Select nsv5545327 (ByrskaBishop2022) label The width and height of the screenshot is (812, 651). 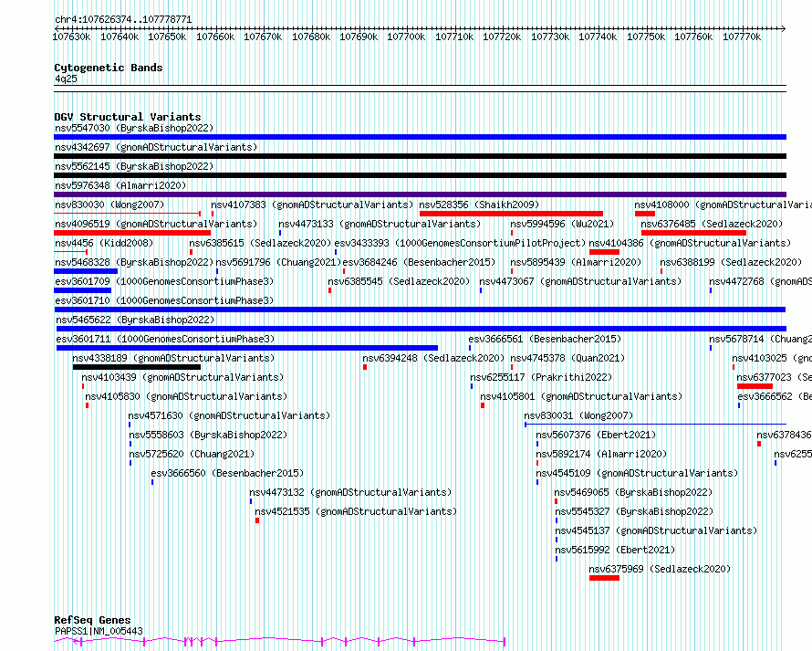pos(634,511)
